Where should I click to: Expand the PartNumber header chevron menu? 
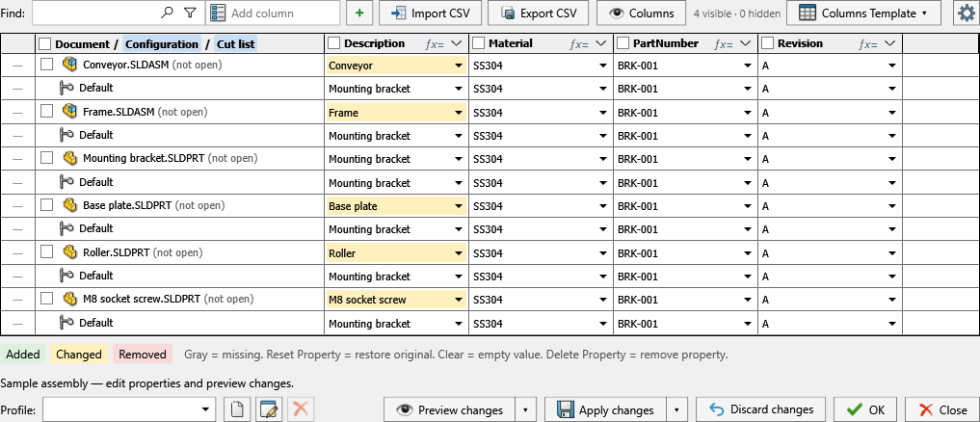click(x=745, y=43)
